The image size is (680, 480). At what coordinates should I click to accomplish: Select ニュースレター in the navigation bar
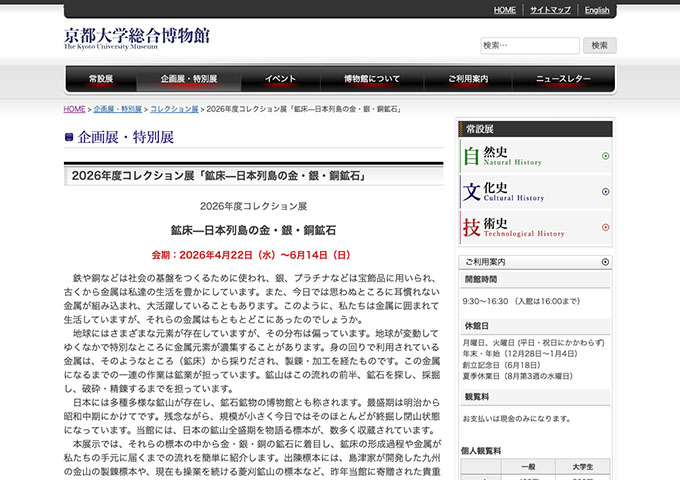pyautogui.click(x=563, y=79)
